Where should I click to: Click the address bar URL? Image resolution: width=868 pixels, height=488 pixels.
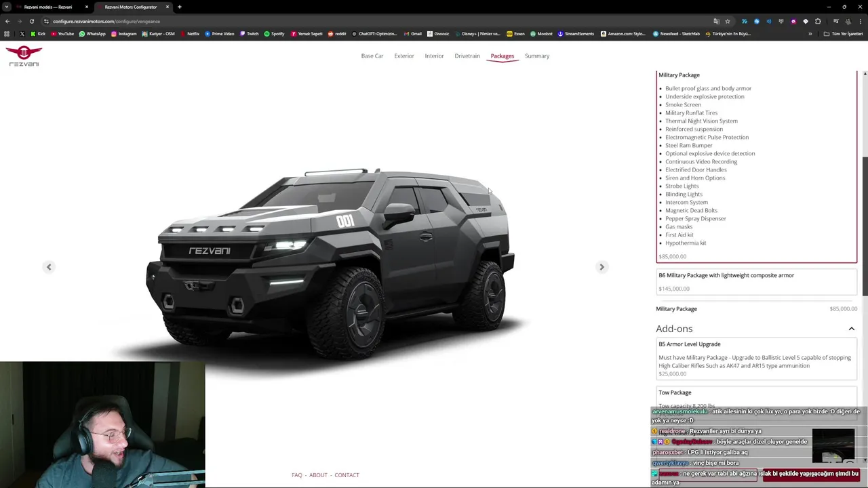(106, 21)
